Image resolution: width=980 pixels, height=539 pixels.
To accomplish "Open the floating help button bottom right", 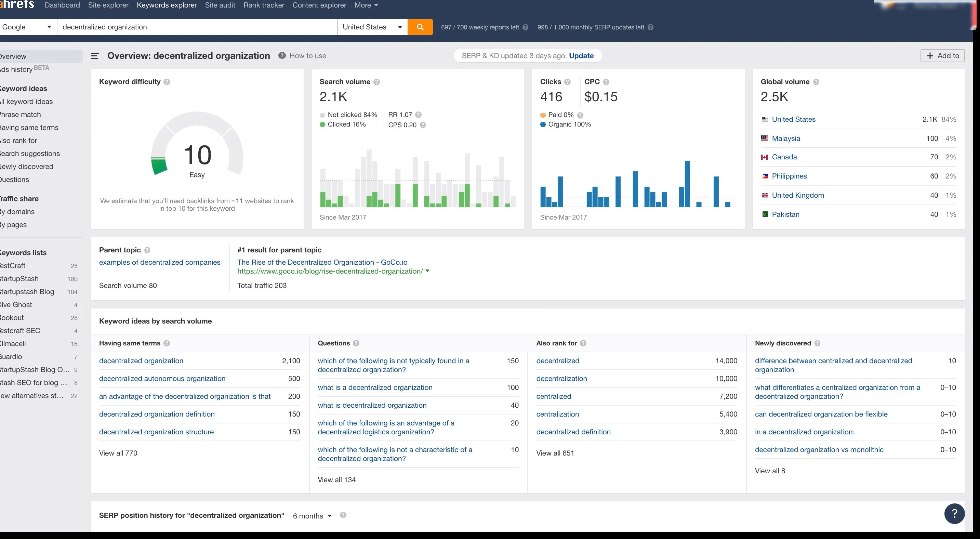I will tap(954, 513).
